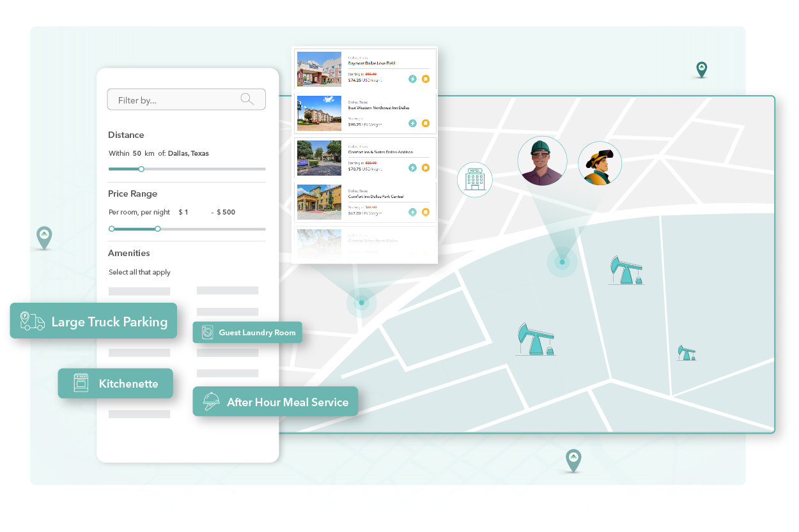Select the oil pump jack icon near map center
The image size is (799, 532).
tap(536, 338)
